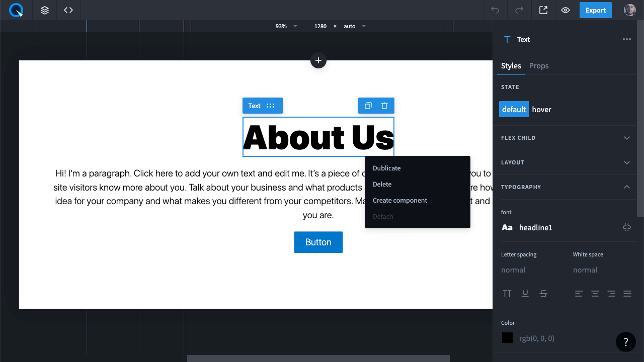Expand the Layout section
Image resolution: width=644 pixels, height=362 pixels.
[626, 162]
